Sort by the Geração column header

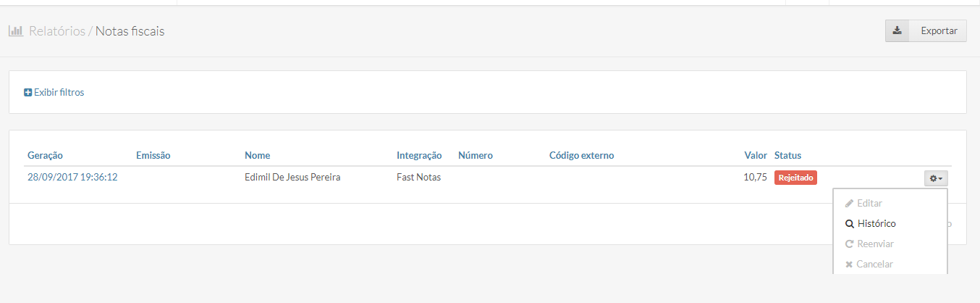[x=45, y=155]
